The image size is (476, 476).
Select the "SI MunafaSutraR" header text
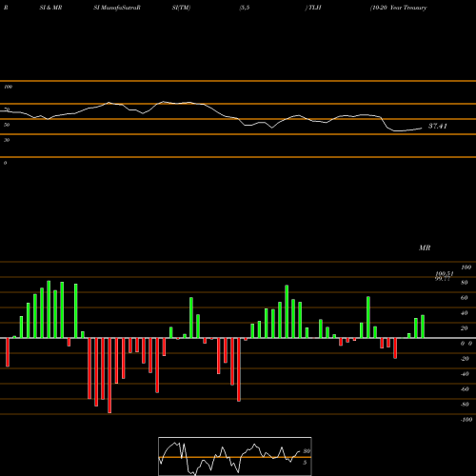[x=117, y=8]
